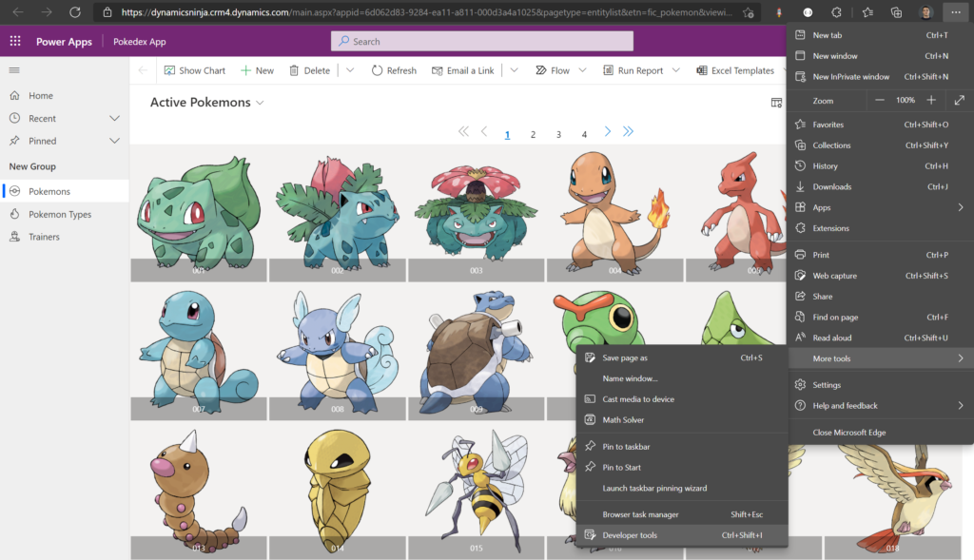The height and width of the screenshot is (560, 974).
Task: Add page to favorites star icon
Action: (x=748, y=12)
